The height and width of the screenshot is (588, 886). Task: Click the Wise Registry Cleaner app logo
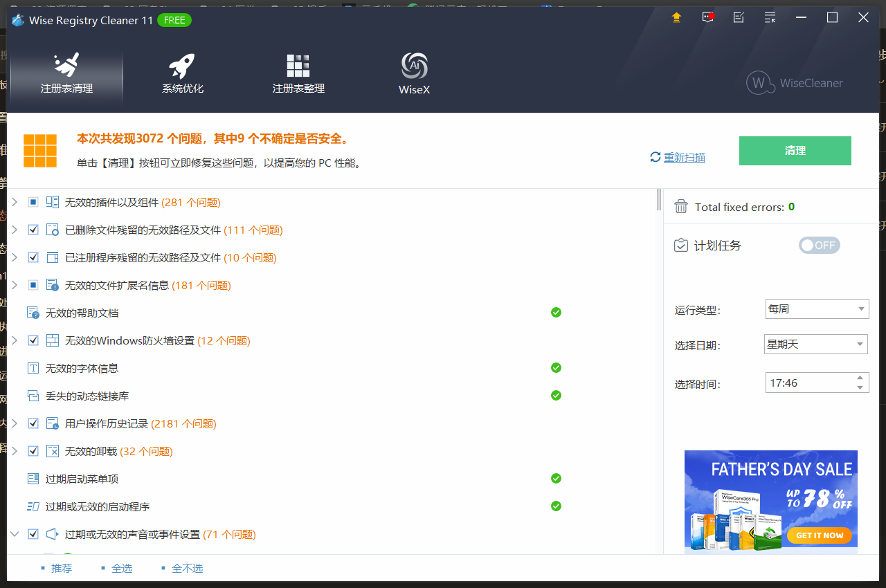pos(18,20)
